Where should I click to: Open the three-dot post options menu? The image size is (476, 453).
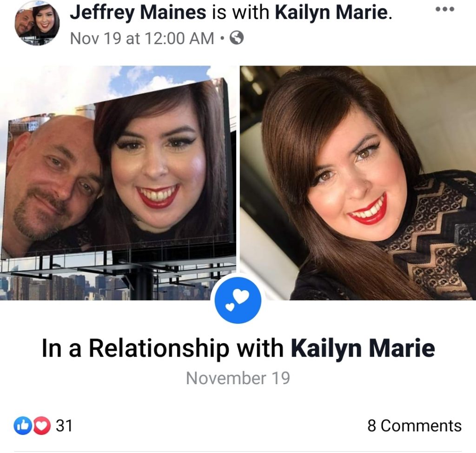tap(445, 9)
